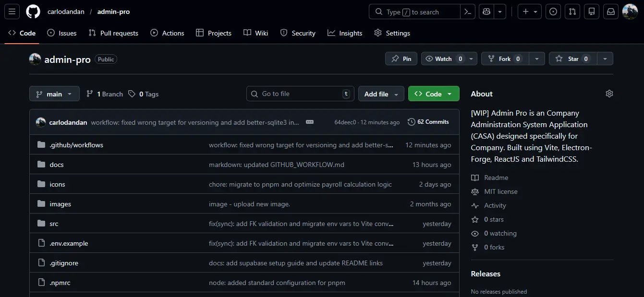This screenshot has width=644, height=297.
Task: Click the markdown: updated GITHUB_WORKFLOW.md commit message
Action: (277, 165)
